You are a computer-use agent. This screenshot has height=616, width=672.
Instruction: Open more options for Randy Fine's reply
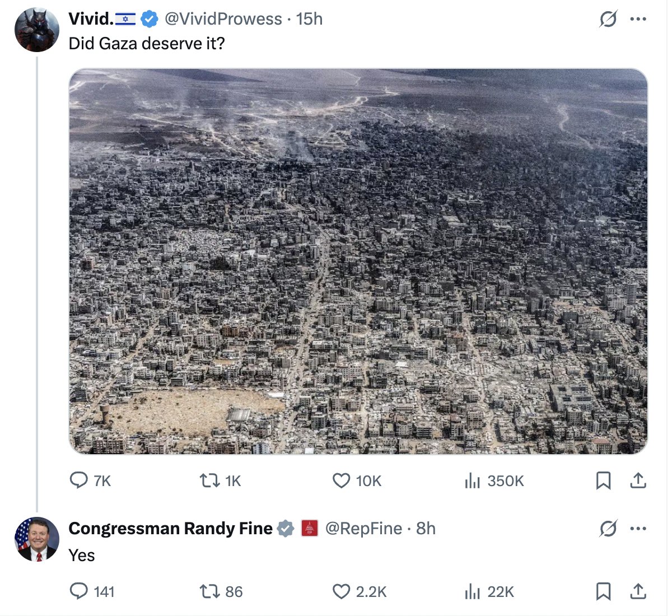(638, 528)
